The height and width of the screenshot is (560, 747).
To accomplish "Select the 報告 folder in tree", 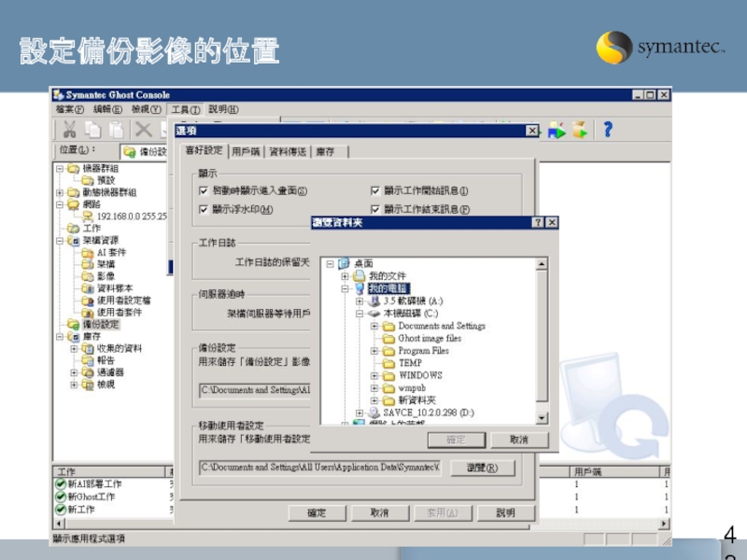I will (x=106, y=360).
